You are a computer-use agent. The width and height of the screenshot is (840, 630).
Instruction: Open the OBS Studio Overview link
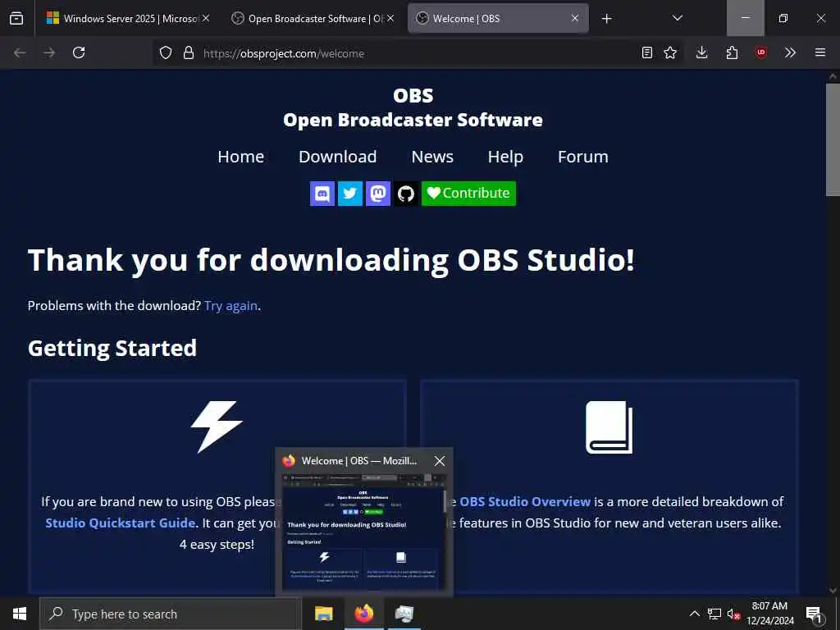525,501
